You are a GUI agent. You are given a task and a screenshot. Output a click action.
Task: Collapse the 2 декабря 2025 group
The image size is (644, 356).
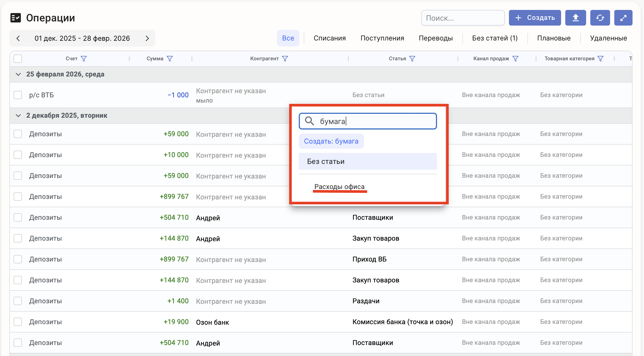click(x=18, y=116)
